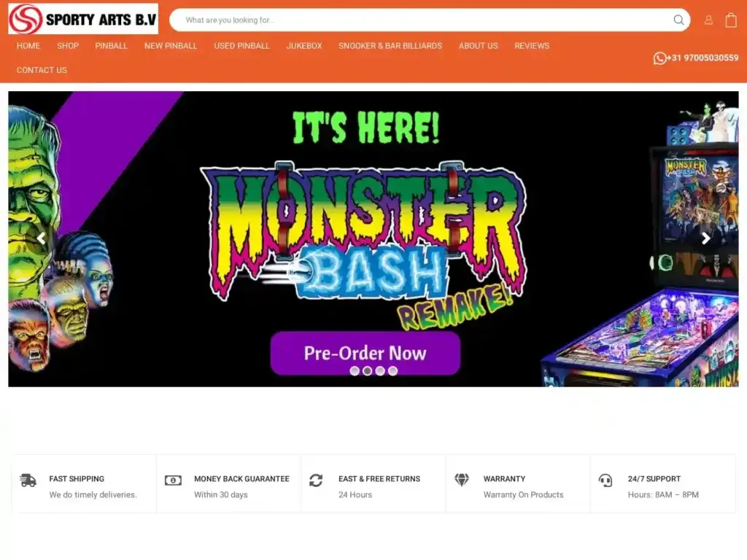Open the Pinball menu item
Viewport: 747px width, 560px height.
point(111,46)
